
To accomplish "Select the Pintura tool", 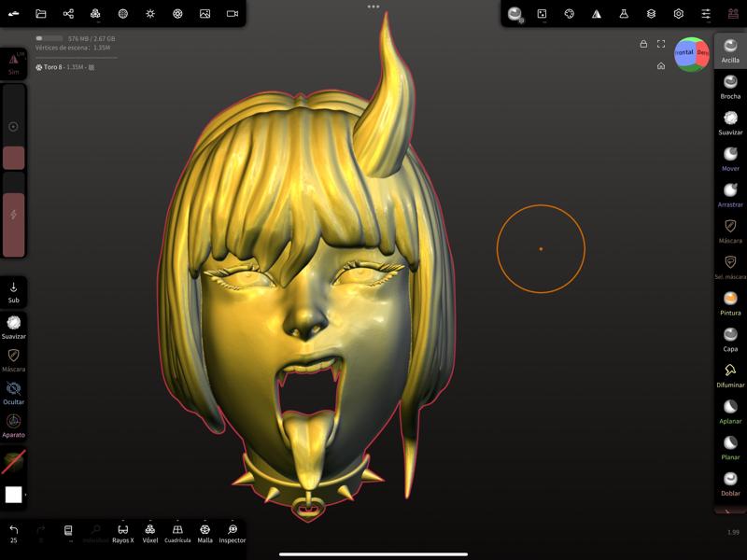I will [733, 302].
